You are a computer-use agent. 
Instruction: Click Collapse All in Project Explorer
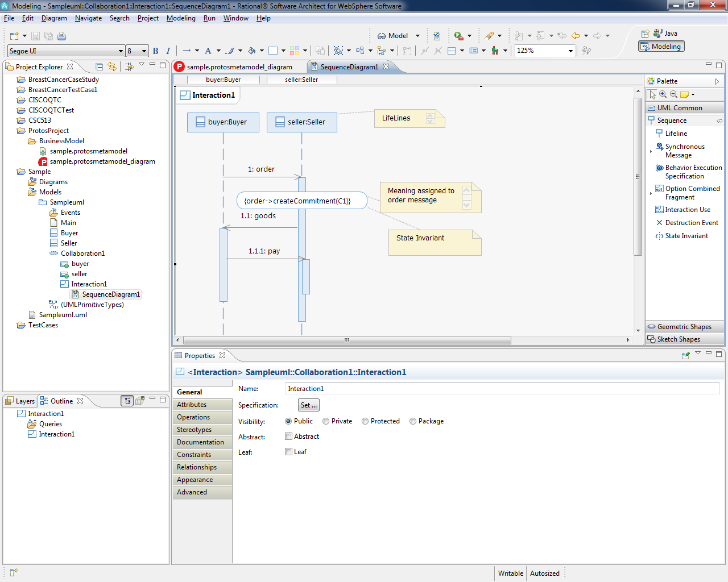[100, 66]
